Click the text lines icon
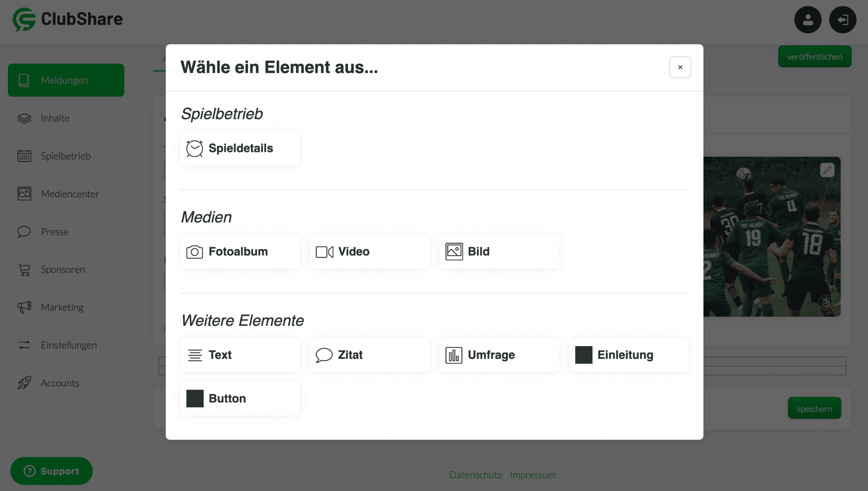This screenshot has height=491, width=868. [x=195, y=355]
